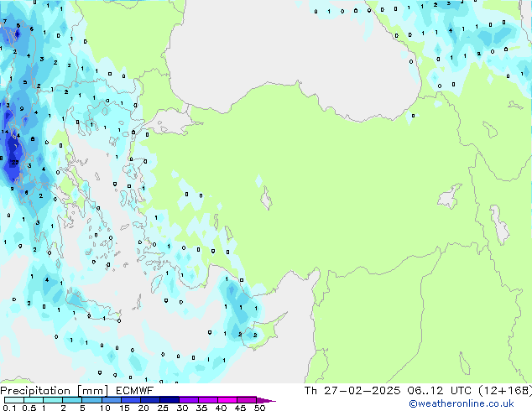Click the '06..12 UTC' time text
Screen dimensions: 532x411
coord(440,391)
